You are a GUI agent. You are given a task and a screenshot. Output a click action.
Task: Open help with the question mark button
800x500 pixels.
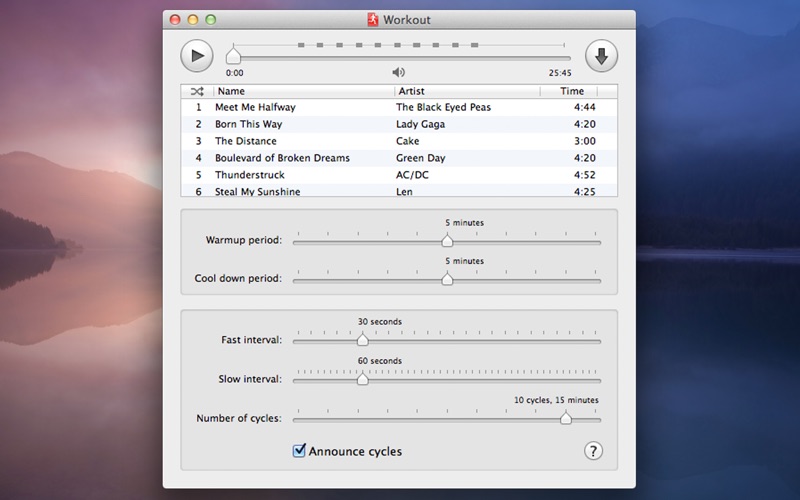(593, 451)
